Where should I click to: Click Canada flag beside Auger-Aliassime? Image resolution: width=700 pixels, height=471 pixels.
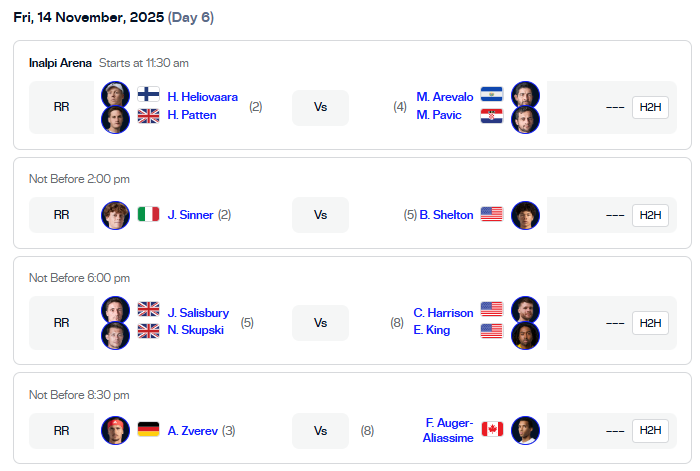491,430
